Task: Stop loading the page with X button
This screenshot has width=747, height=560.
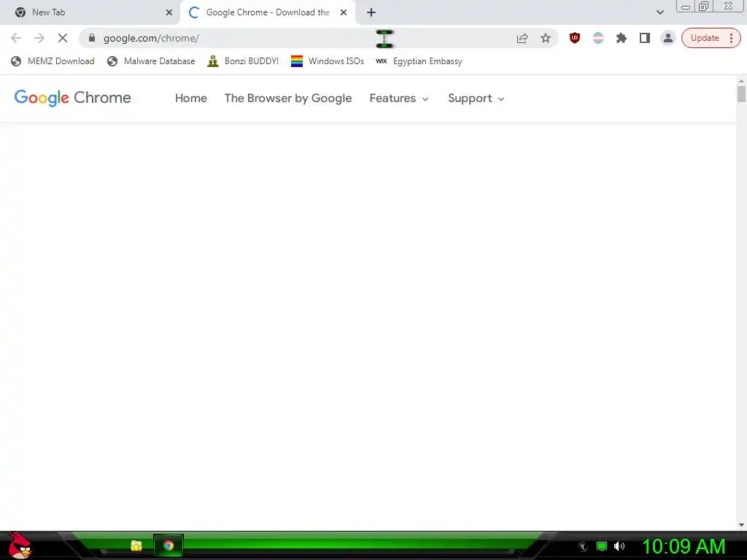Action: [63, 38]
